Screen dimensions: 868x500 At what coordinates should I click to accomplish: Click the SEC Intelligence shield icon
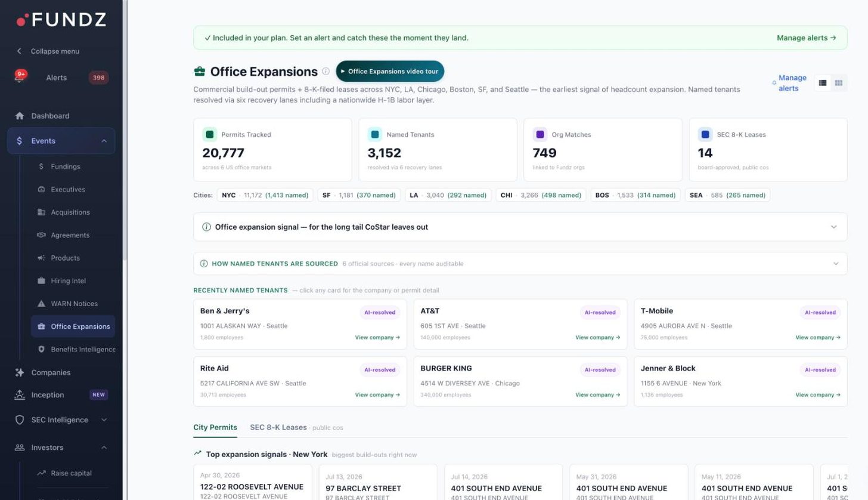[20, 420]
